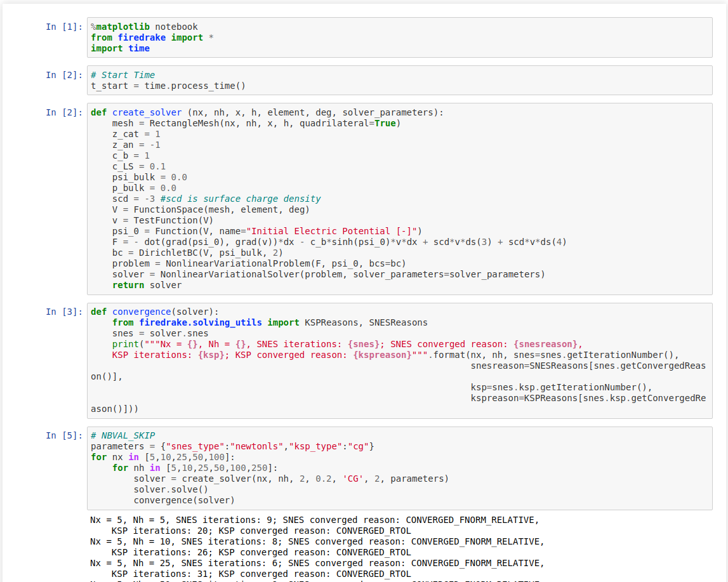
Task: Click the '# Start Time' comment line
Action: coord(128,75)
